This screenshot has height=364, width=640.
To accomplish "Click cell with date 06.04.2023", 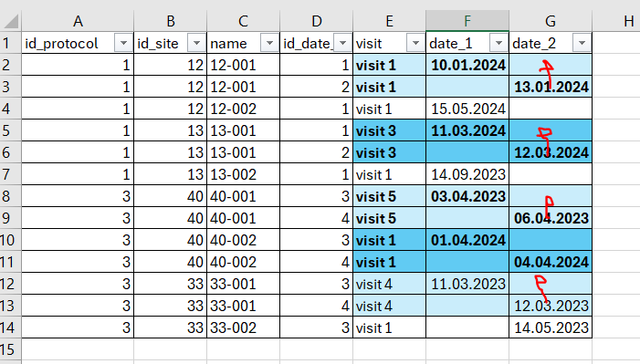I will point(551,218).
